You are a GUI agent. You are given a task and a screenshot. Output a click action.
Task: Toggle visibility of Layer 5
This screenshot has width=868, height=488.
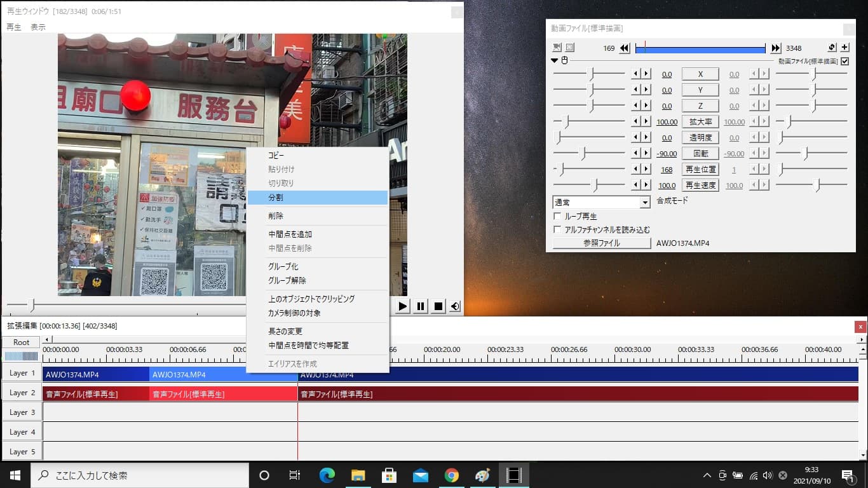tap(22, 452)
